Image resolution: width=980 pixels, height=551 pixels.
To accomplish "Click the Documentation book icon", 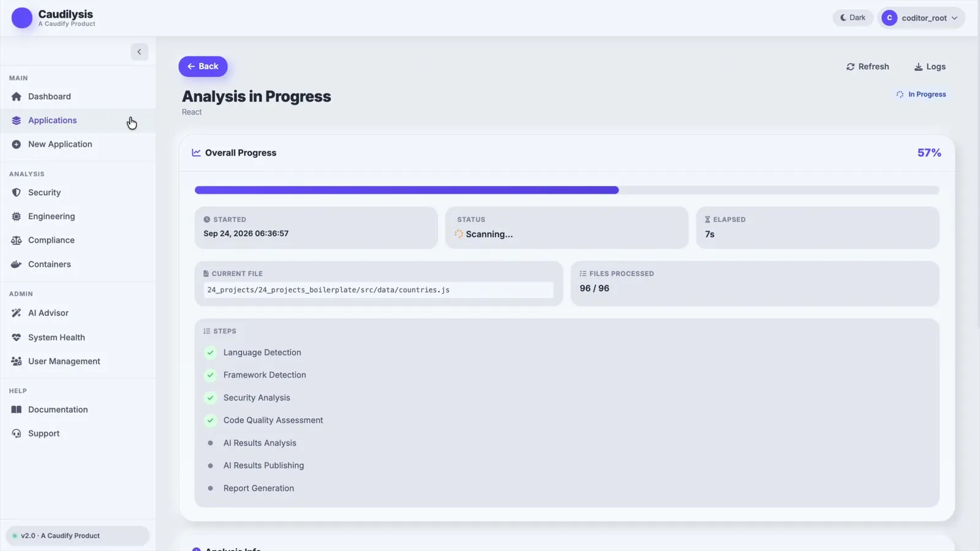I will coord(17,410).
